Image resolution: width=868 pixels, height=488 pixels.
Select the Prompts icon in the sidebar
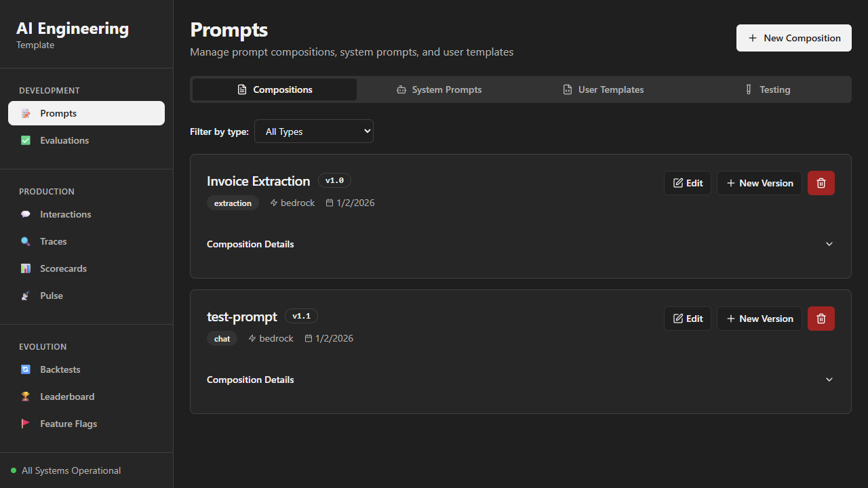click(26, 113)
